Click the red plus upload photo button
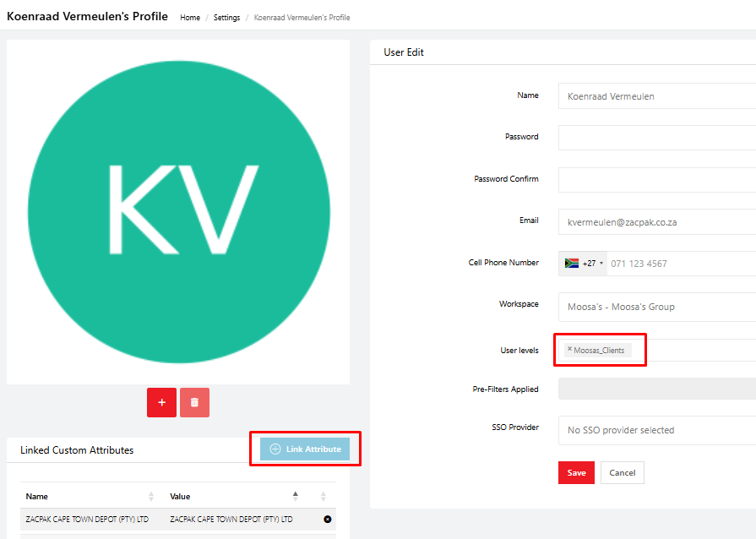 coord(161,403)
